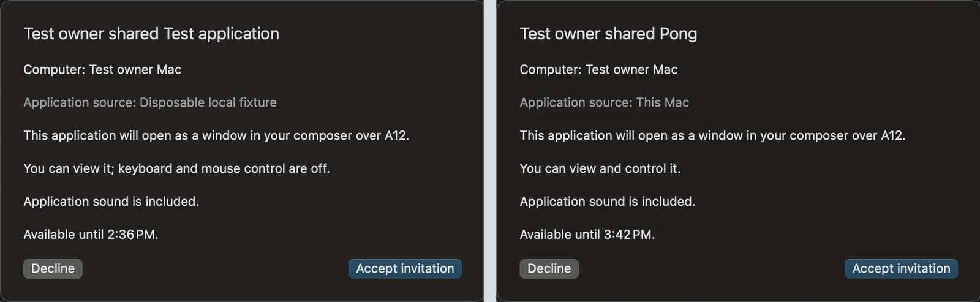Viewport: 980px width, 302px height.
Task: Click 'Available until 2:36 PM.' text
Action: click(x=91, y=234)
